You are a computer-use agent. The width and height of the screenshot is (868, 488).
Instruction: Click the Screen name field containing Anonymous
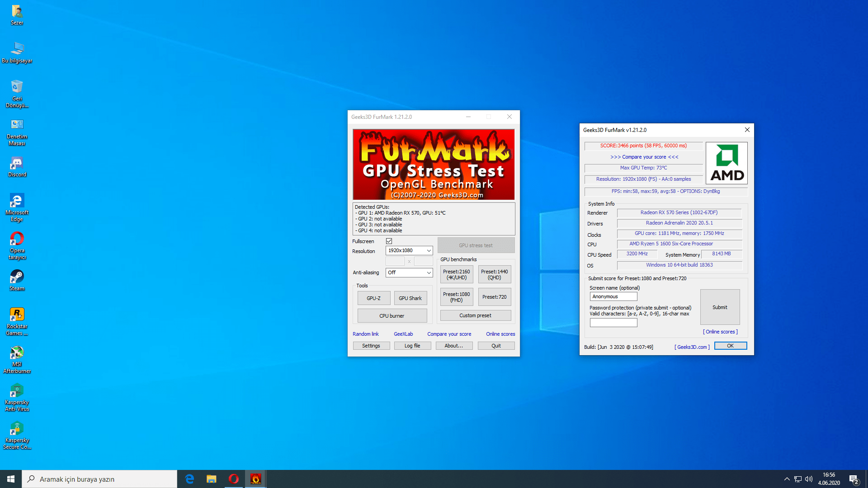tap(613, 296)
